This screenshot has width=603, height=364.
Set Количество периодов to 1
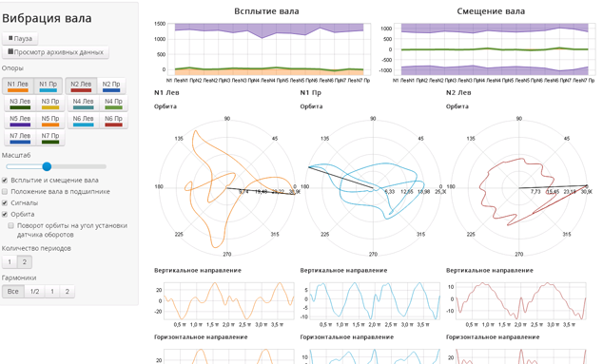10,262
